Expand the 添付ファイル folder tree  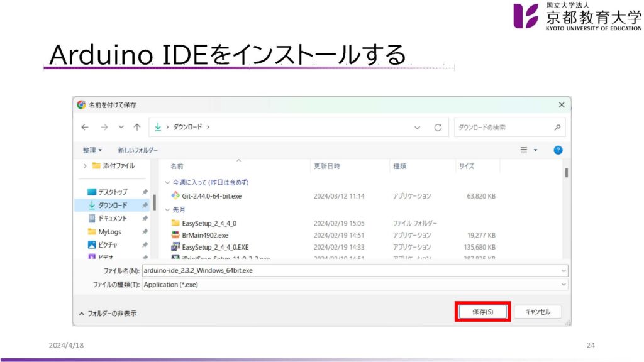coord(85,166)
